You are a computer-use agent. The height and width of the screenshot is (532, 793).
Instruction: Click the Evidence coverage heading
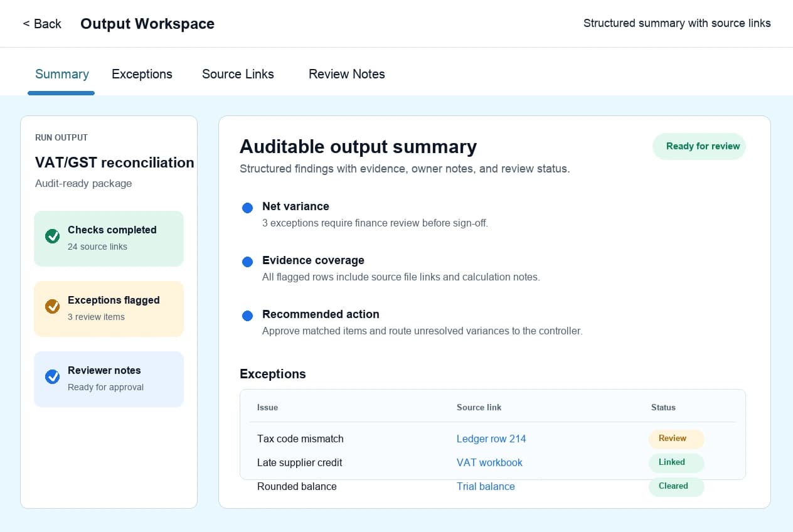[313, 260]
